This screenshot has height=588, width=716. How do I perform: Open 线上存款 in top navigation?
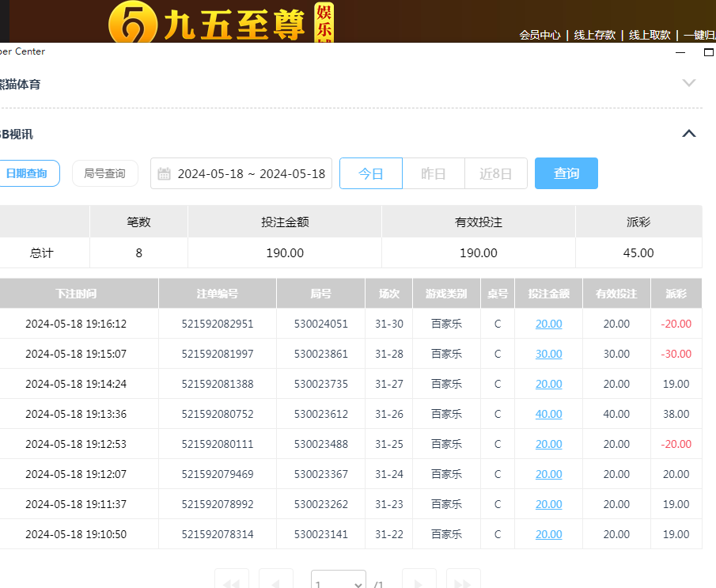coord(594,35)
